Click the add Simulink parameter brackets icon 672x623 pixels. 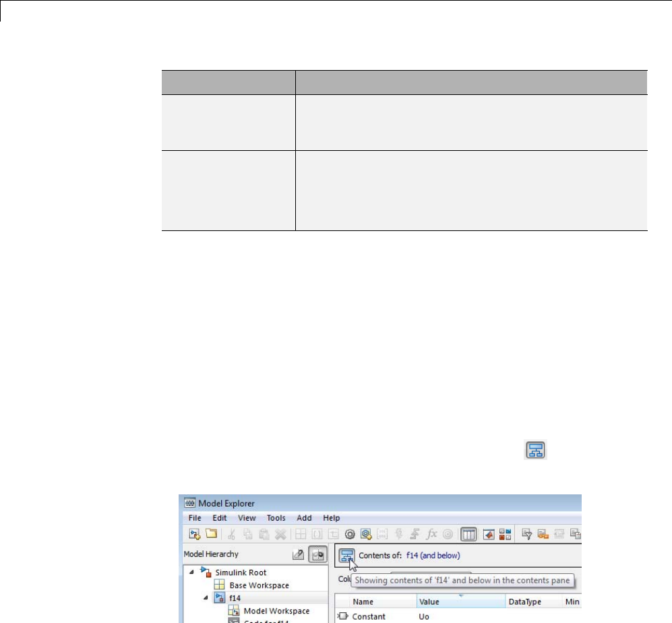pyautogui.click(x=317, y=534)
